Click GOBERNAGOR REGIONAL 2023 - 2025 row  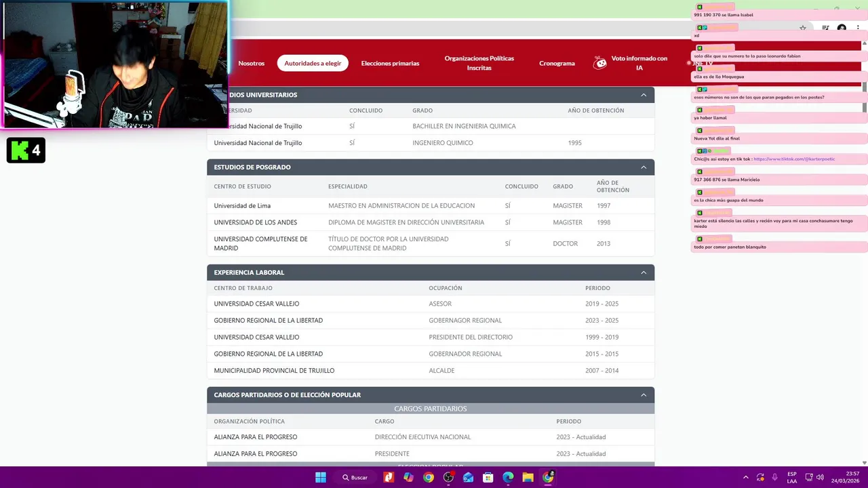click(431, 321)
